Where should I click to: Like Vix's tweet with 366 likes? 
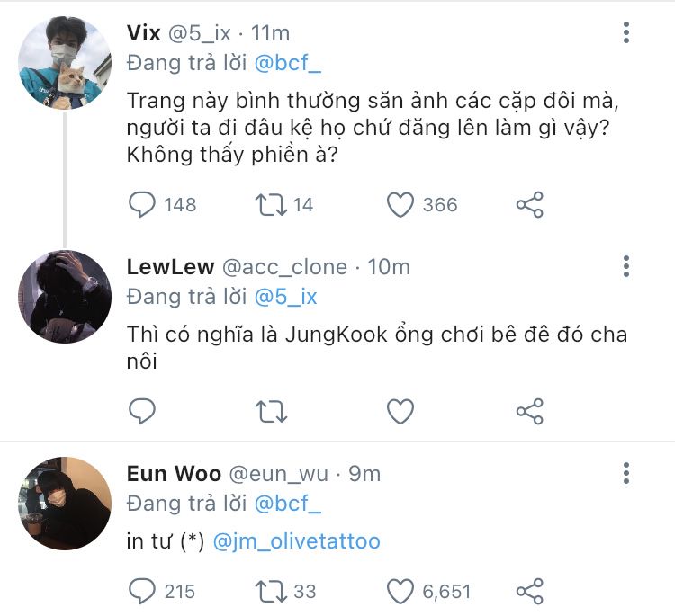(400, 205)
